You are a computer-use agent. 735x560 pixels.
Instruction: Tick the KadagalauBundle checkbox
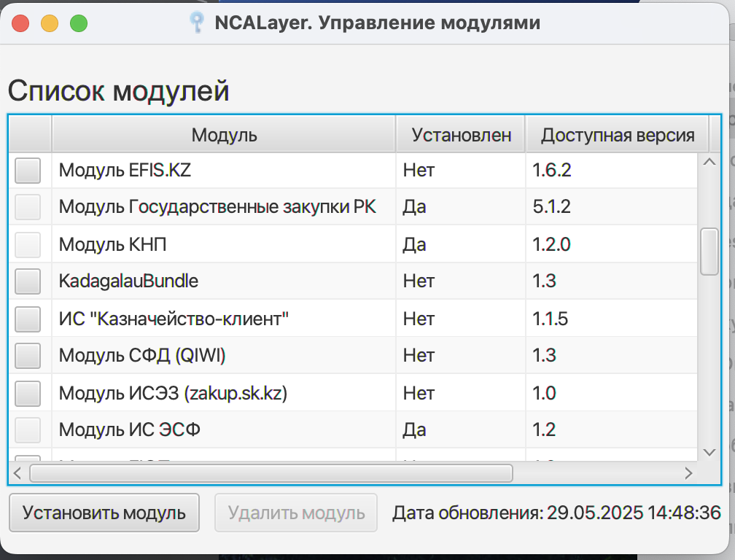[x=28, y=281]
